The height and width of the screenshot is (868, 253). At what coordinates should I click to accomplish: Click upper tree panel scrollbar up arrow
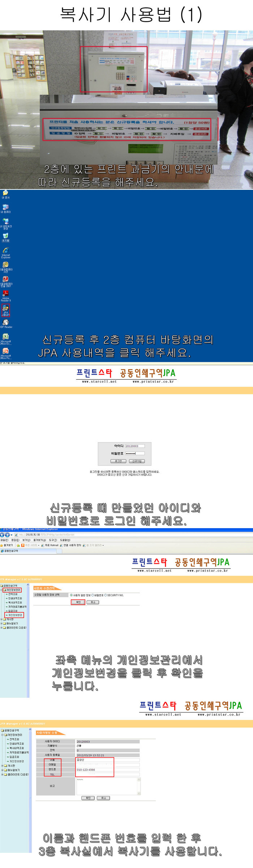[x=28, y=585]
